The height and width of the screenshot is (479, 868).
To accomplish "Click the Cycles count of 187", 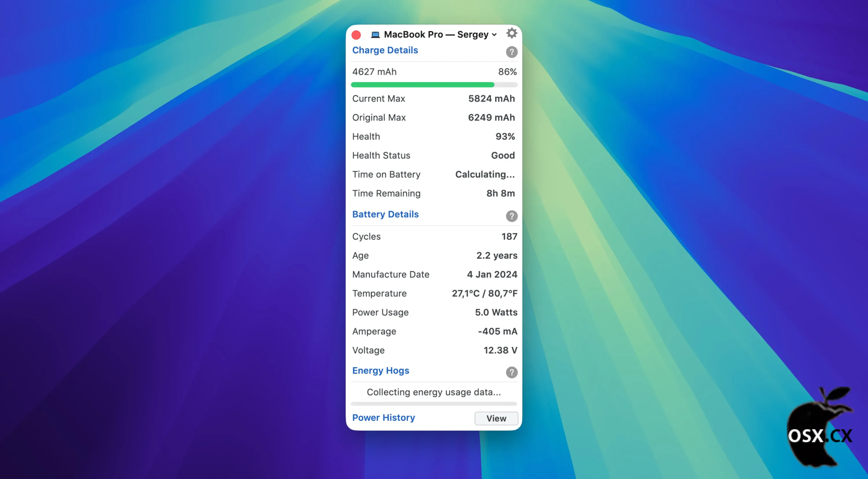I will (x=509, y=236).
